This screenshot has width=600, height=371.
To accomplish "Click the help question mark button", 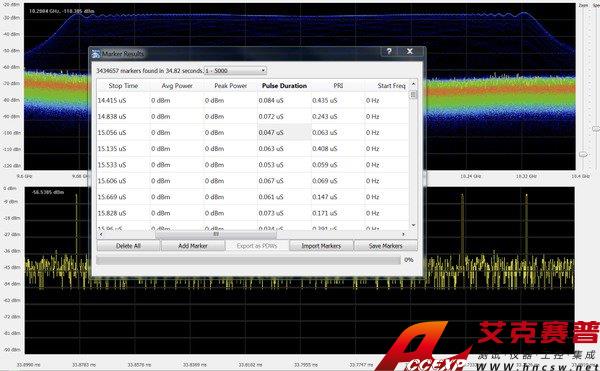I will pyautogui.click(x=389, y=52).
